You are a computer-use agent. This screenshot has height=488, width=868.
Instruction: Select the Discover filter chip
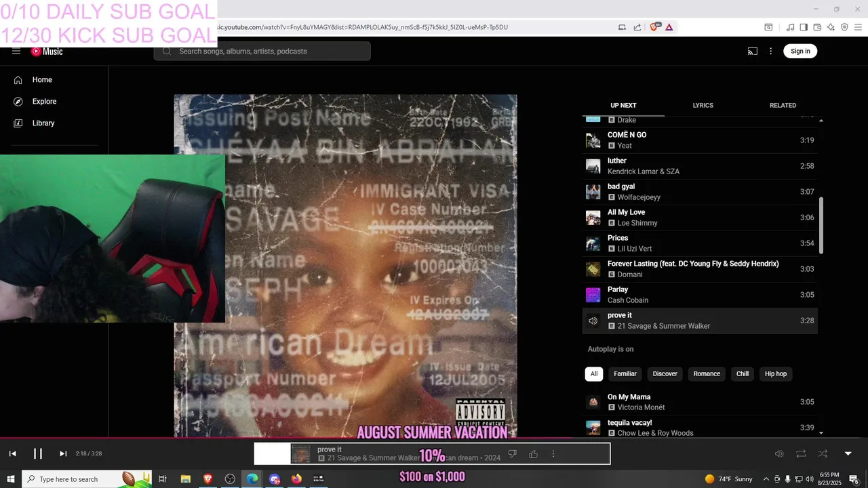point(665,374)
